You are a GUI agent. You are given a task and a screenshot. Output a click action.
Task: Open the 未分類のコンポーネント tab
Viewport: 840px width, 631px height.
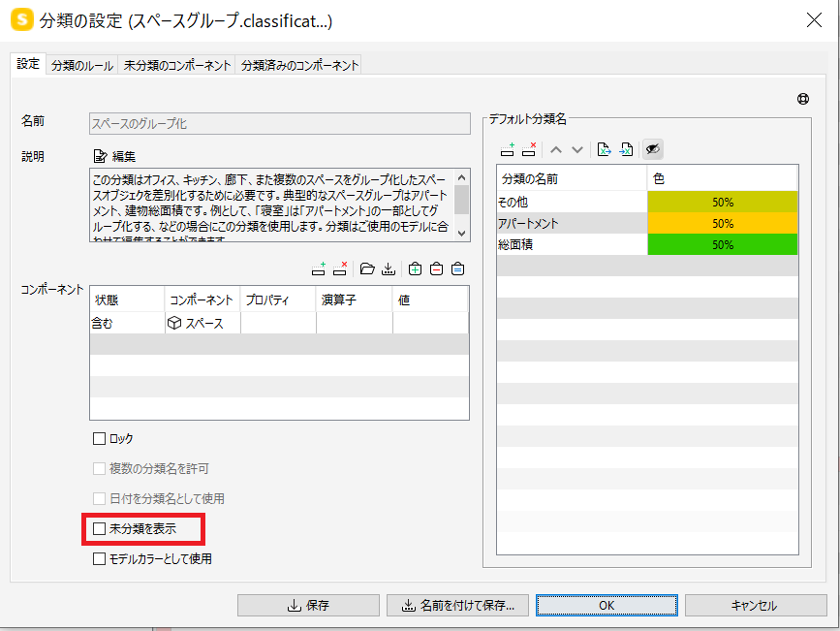click(176, 65)
